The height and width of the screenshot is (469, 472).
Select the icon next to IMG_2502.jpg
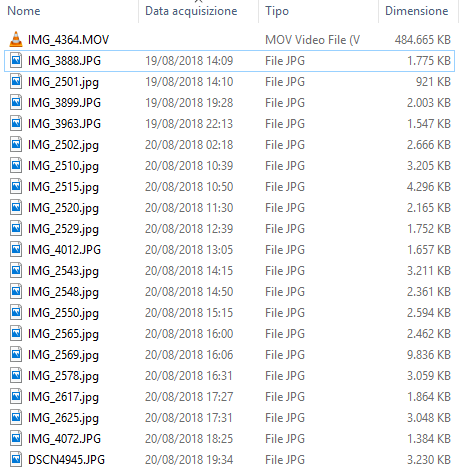(x=16, y=144)
